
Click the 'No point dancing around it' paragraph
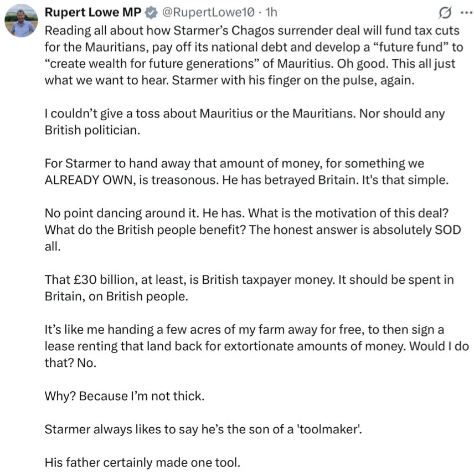[253, 230]
